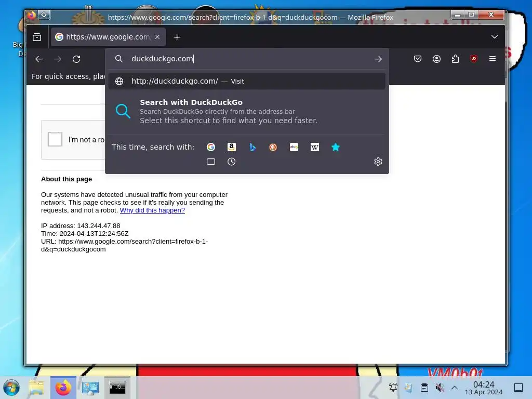
Task: Open a new tab with plus button
Action: pyautogui.click(x=177, y=37)
